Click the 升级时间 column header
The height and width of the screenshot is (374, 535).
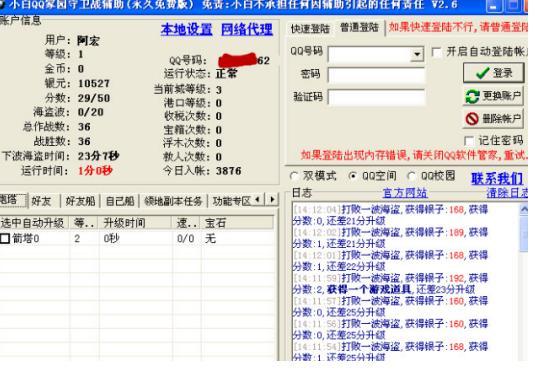point(134,223)
